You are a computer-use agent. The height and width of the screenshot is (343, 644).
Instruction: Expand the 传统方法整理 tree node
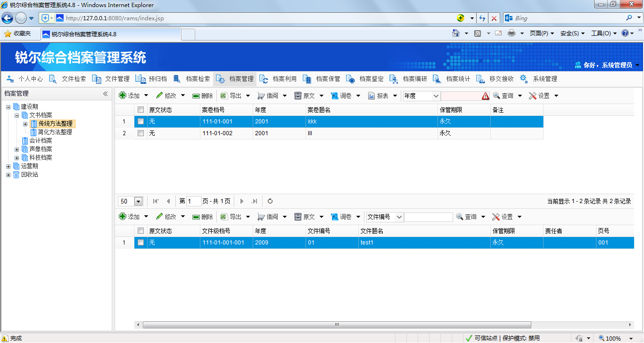[25, 123]
